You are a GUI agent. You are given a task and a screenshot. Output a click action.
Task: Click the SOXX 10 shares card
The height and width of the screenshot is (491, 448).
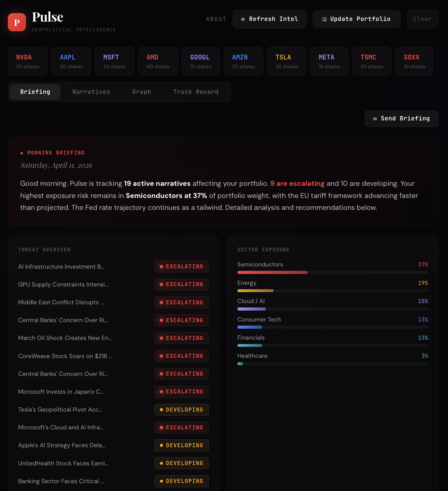point(414,61)
